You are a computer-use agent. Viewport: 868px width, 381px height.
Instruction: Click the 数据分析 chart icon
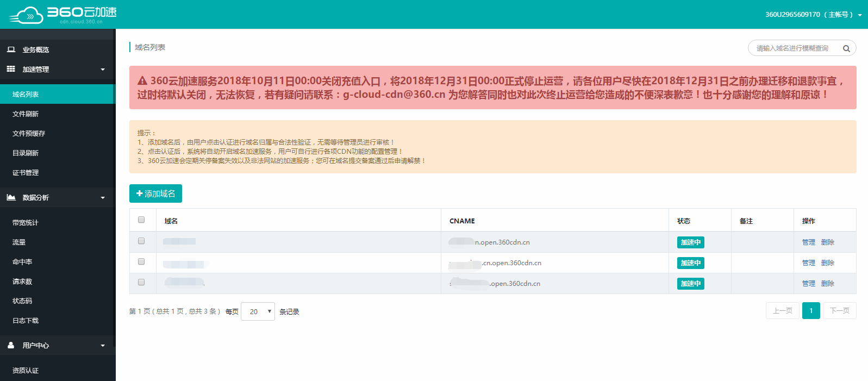click(x=11, y=197)
